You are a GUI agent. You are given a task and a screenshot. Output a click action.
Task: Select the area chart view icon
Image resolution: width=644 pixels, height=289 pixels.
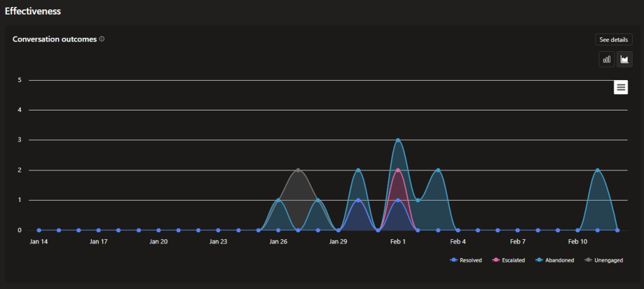pos(624,59)
